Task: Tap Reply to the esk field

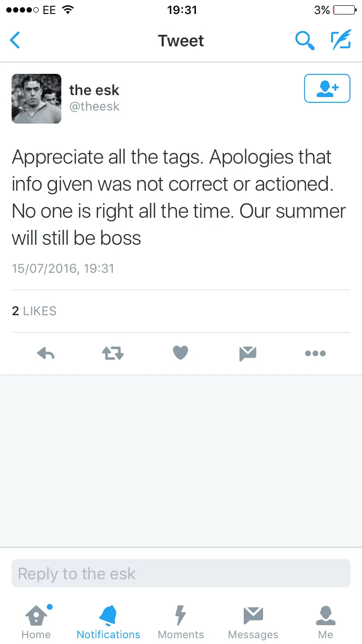Action: tap(181, 573)
